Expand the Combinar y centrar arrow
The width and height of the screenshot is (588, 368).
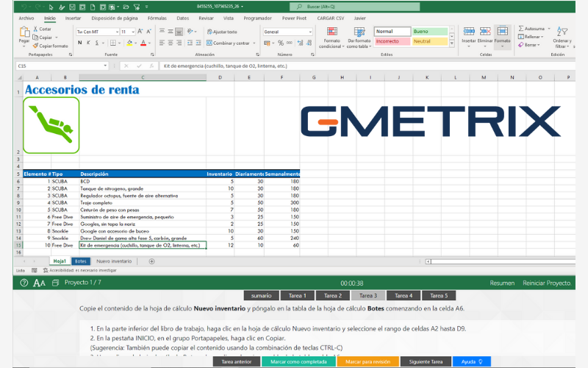click(x=254, y=43)
